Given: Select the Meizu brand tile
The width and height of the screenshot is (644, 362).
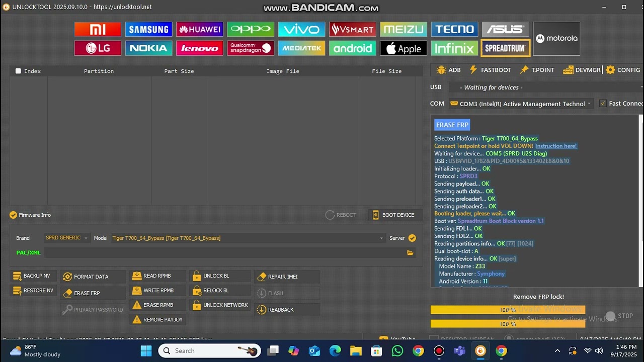Looking at the screenshot, I should 404,29.
